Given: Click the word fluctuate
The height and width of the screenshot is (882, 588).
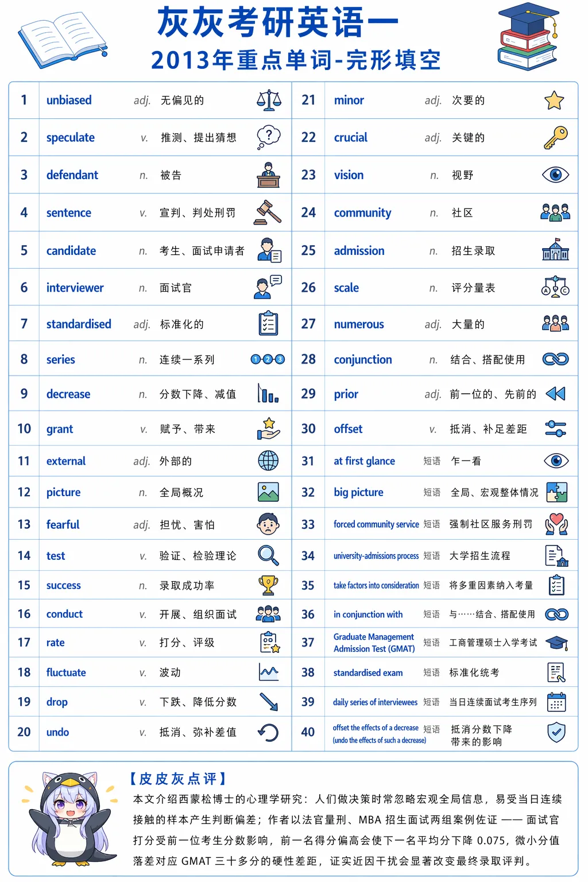Looking at the screenshot, I should 66,672.
